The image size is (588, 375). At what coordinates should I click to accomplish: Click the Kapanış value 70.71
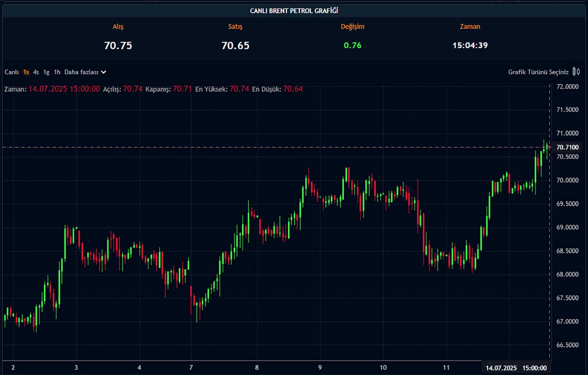point(182,89)
